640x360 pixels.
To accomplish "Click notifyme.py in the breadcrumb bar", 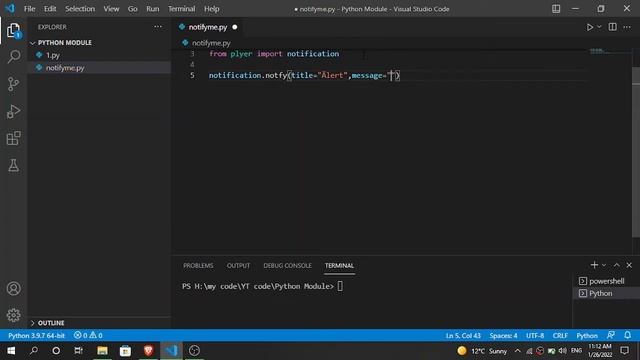I will click(211, 43).
